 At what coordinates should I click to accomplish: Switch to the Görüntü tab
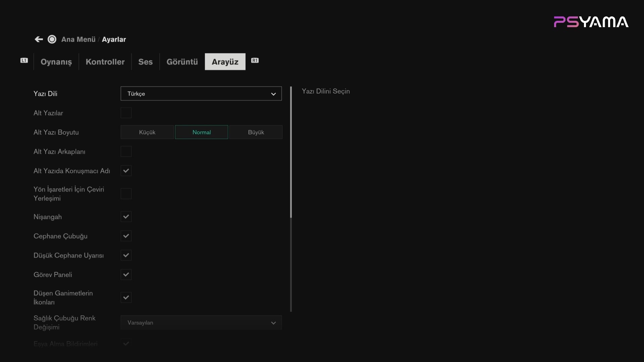(182, 62)
